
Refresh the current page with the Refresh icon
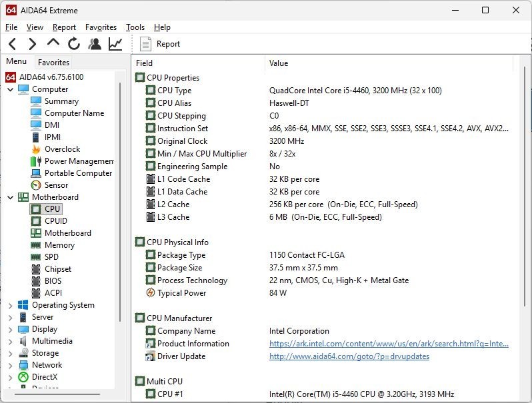(74, 44)
